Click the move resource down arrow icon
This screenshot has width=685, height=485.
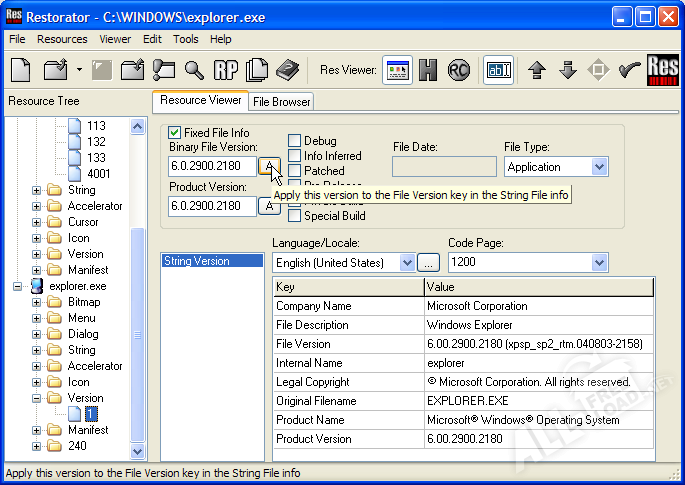click(x=567, y=70)
